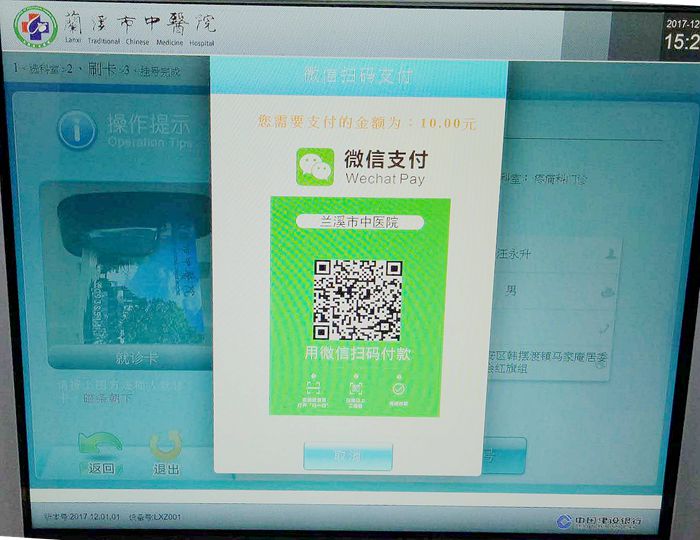Click the 微信扫码支付 dialog title

pyautogui.click(x=358, y=75)
